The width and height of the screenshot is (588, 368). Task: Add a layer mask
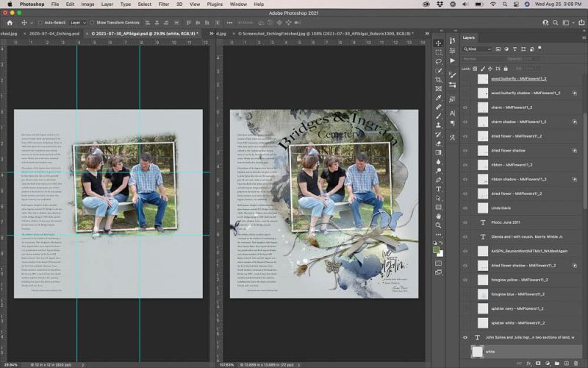point(538,363)
